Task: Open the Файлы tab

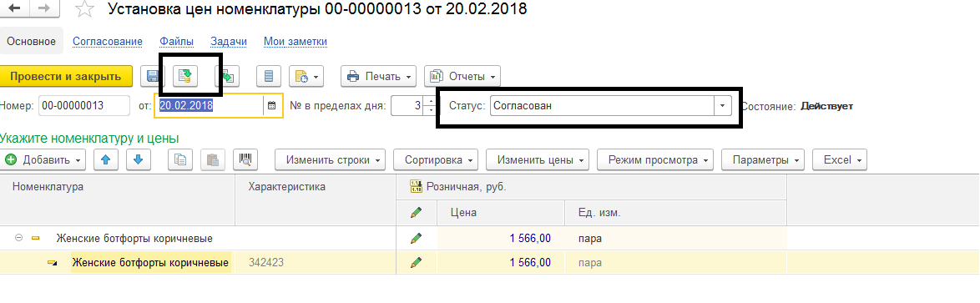Action: coord(176,42)
